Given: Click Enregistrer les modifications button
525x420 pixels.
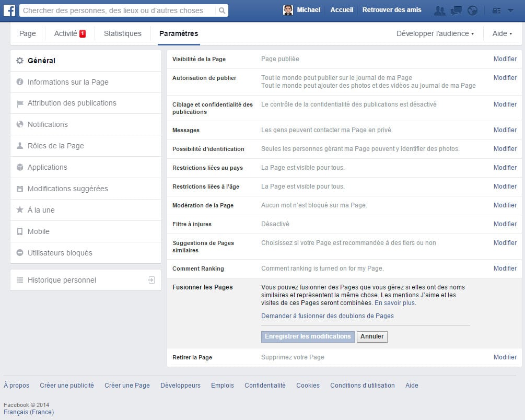Looking at the screenshot, I should pos(307,336).
